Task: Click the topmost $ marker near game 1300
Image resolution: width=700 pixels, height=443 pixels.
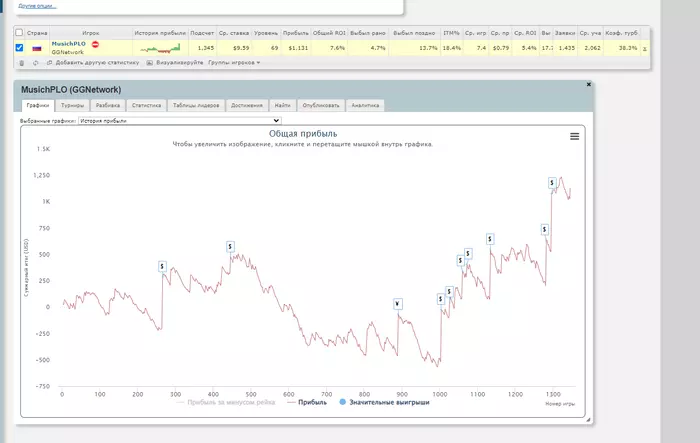Action: pyautogui.click(x=552, y=183)
